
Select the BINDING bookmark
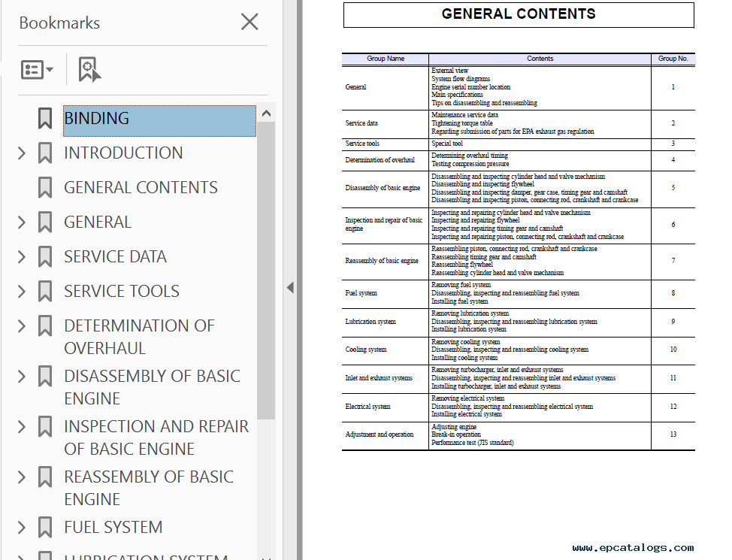159,120
